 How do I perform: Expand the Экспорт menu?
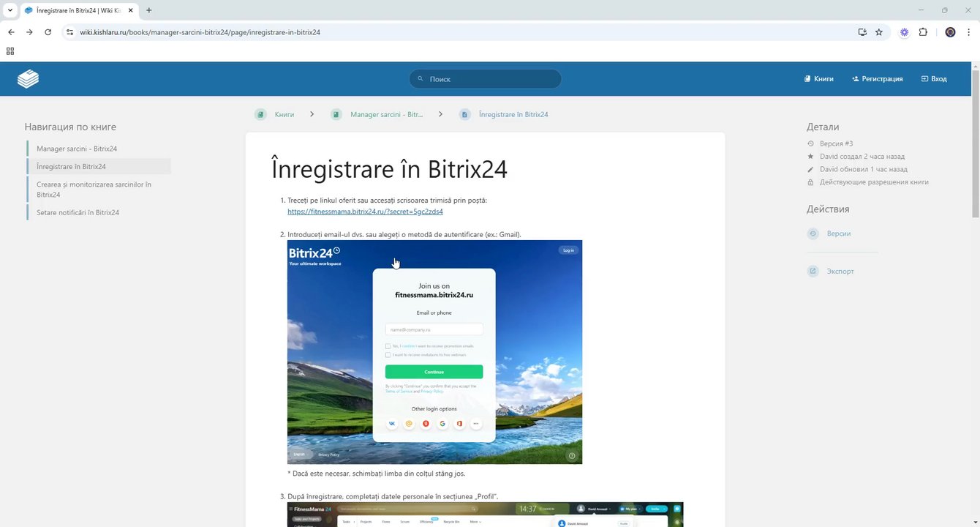pyautogui.click(x=840, y=271)
